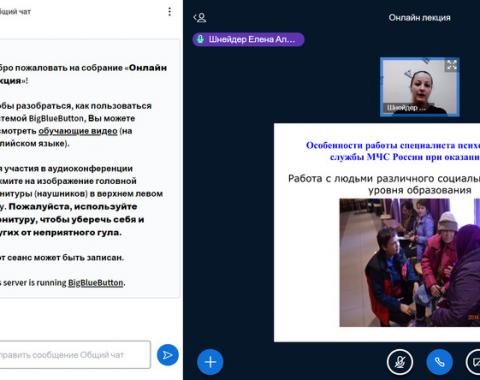This screenshot has width=480, height=380.
Task: Click the Общий чат header title
Action: point(15,12)
